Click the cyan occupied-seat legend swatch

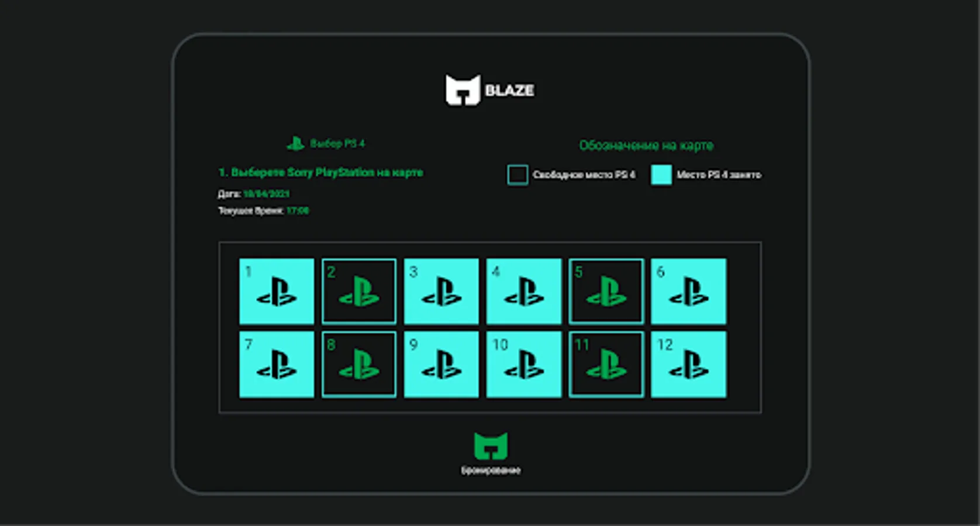tap(661, 175)
